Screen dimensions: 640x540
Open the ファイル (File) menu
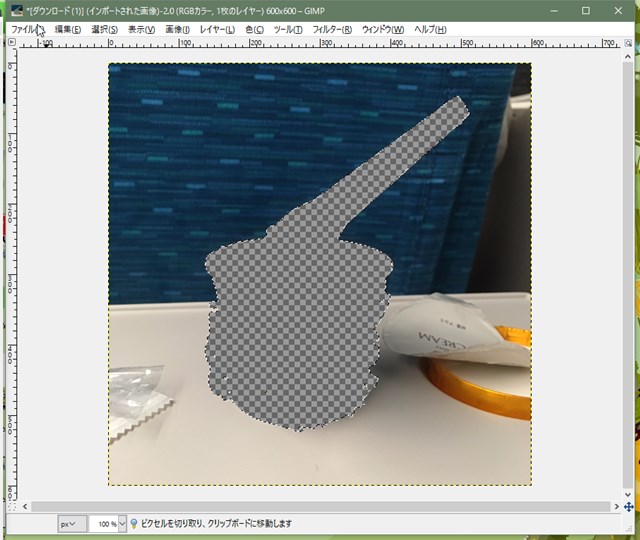pos(26,30)
